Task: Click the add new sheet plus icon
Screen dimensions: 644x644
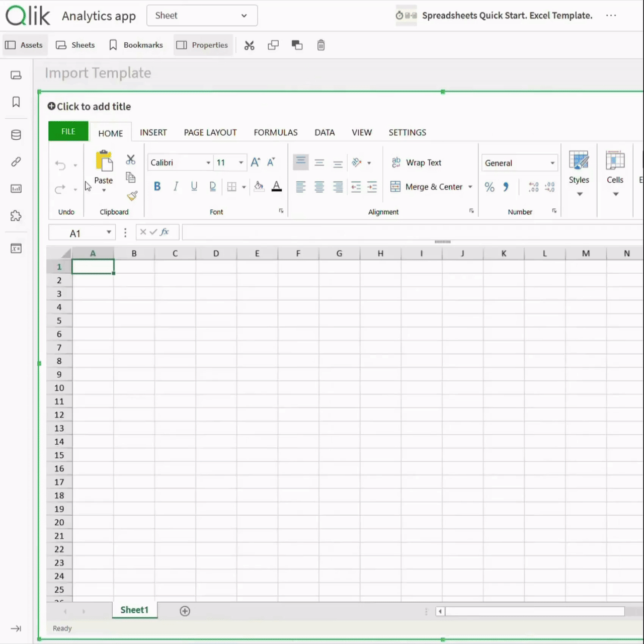Action: [185, 611]
